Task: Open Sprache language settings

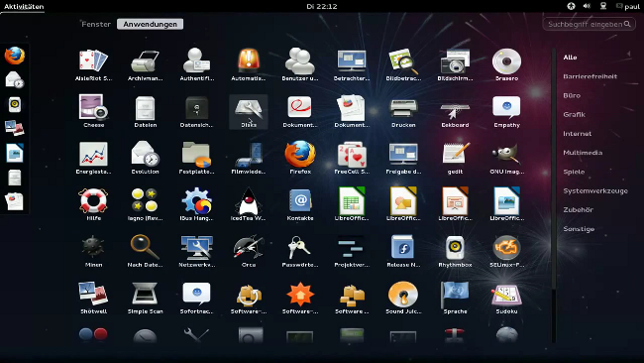Action: point(455,298)
